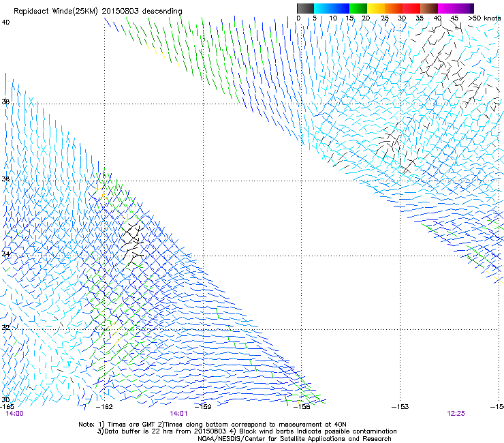Click the -156 longitude label

tap(302, 407)
